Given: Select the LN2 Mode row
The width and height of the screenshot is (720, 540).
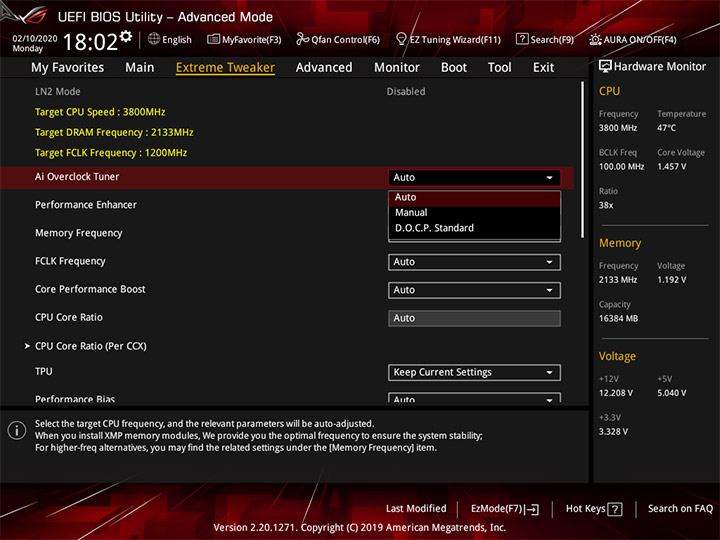Looking at the screenshot, I should pos(287,91).
